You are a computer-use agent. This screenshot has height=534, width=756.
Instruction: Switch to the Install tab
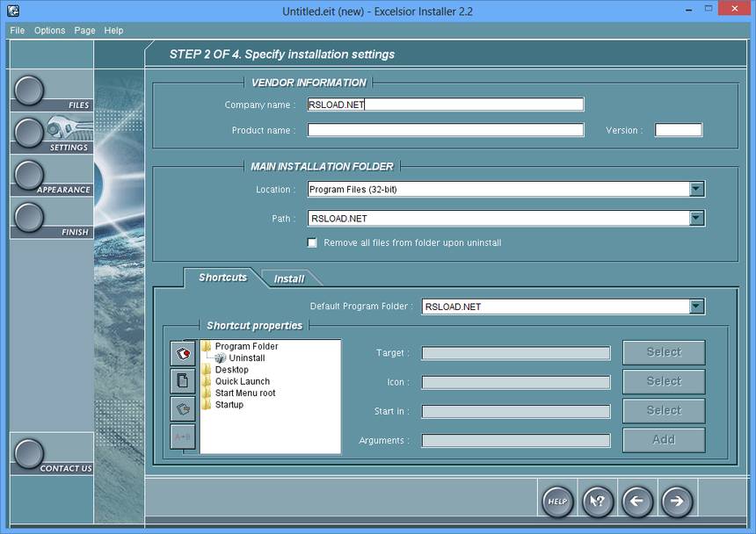(x=289, y=278)
